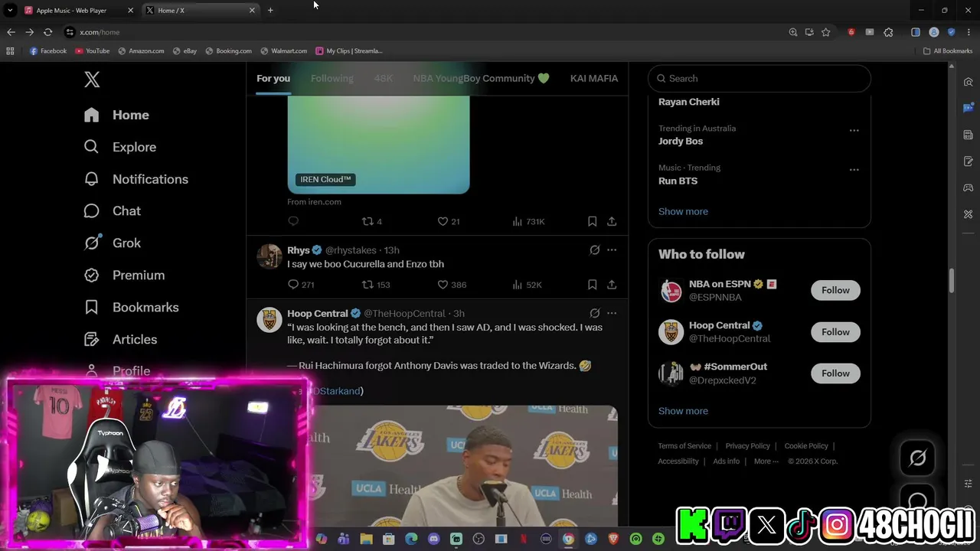Open the Explore page
The height and width of the screenshot is (551, 980).
119,147
